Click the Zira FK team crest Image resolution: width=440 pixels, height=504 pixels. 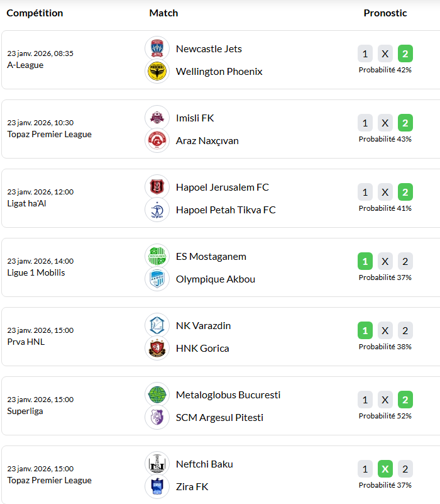tap(157, 487)
